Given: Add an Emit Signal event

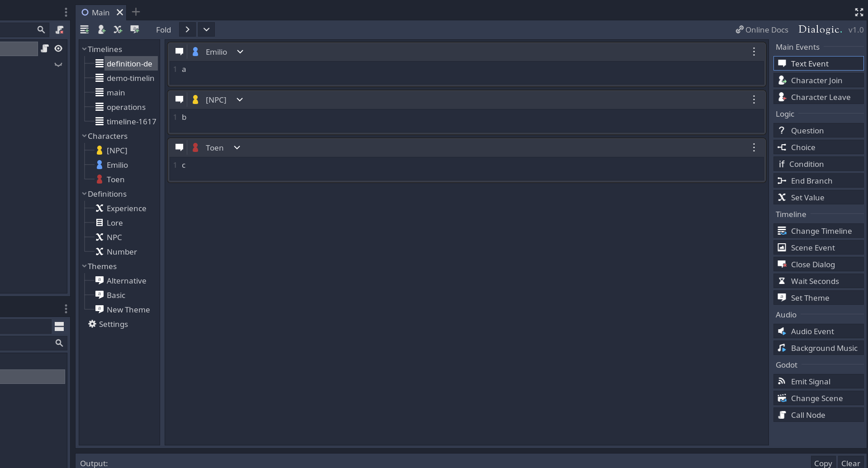Looking at the screenshot, I should 818,382.
